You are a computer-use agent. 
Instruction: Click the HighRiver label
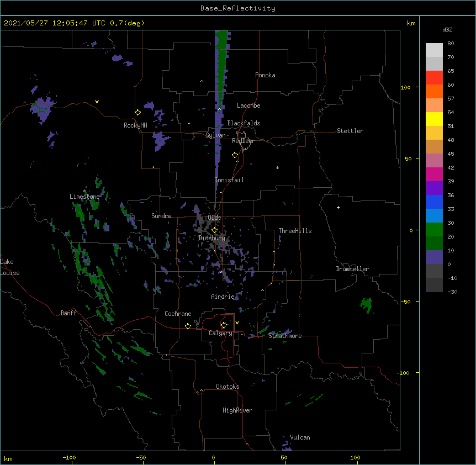(x=237, y=410)
